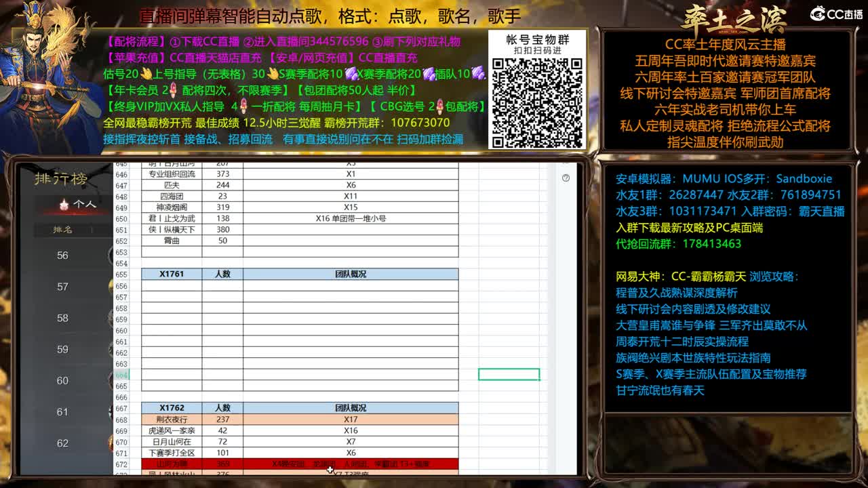Click the 甘宁流氓也有春天 guide link
This screenshot has width=868, height=488.
point(660,390)
